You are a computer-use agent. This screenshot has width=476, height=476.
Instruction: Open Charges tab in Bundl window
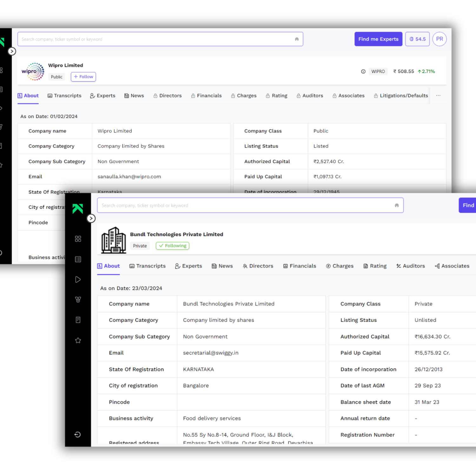340,266
